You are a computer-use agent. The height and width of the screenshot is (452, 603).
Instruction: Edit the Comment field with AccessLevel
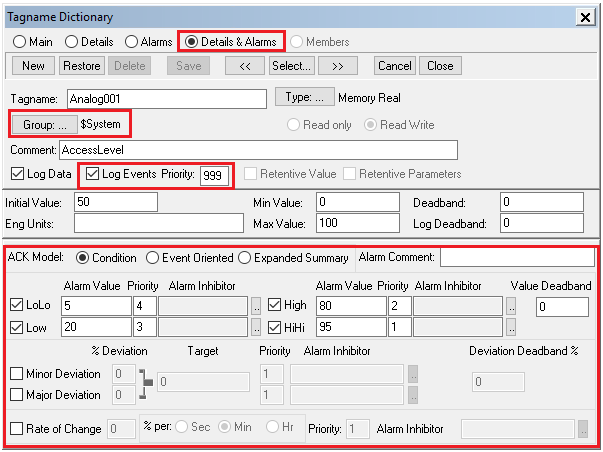point(258,150)
